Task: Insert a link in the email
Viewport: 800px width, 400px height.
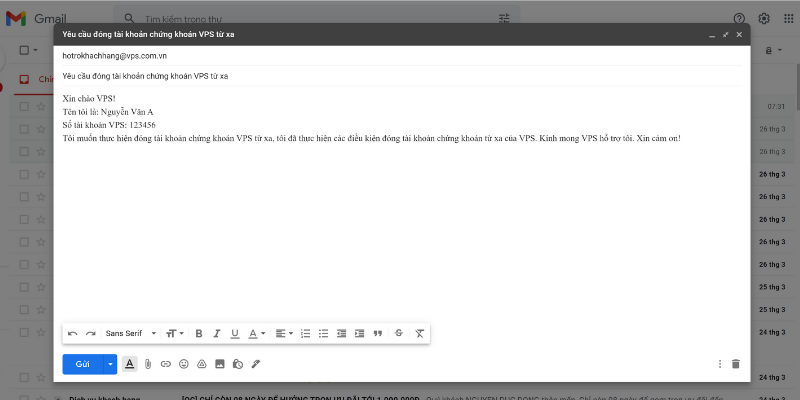Action: click(x=166, y=364)
